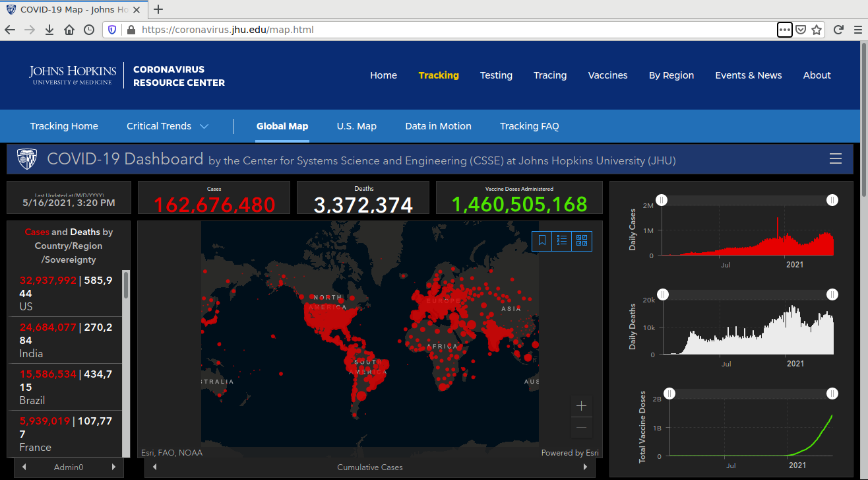Show next Admin level list
The width and height of the screenshot is (868, 480).
coord(113,467)
